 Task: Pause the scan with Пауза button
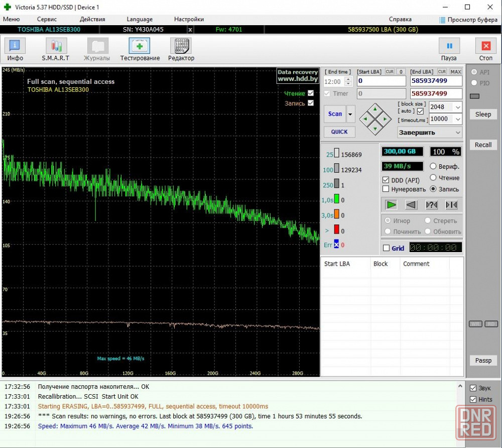pyautogui.click(x=449, y=49)
